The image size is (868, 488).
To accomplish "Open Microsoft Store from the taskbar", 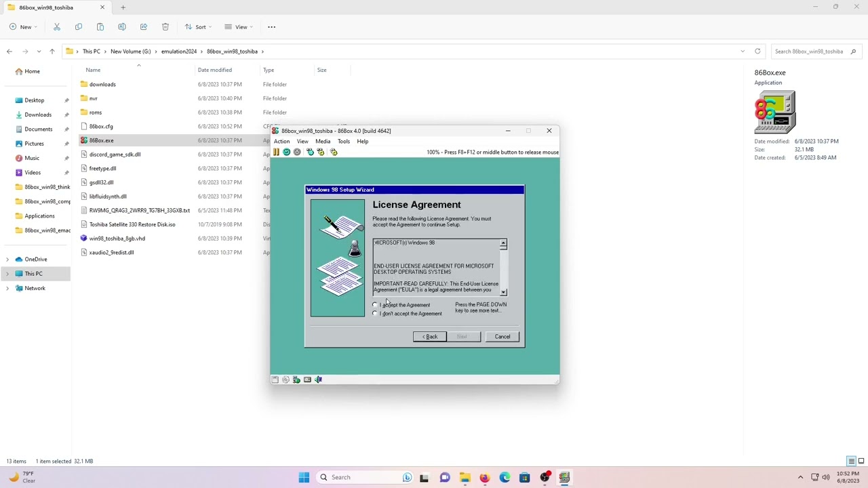I will click(x=524, y=477).
